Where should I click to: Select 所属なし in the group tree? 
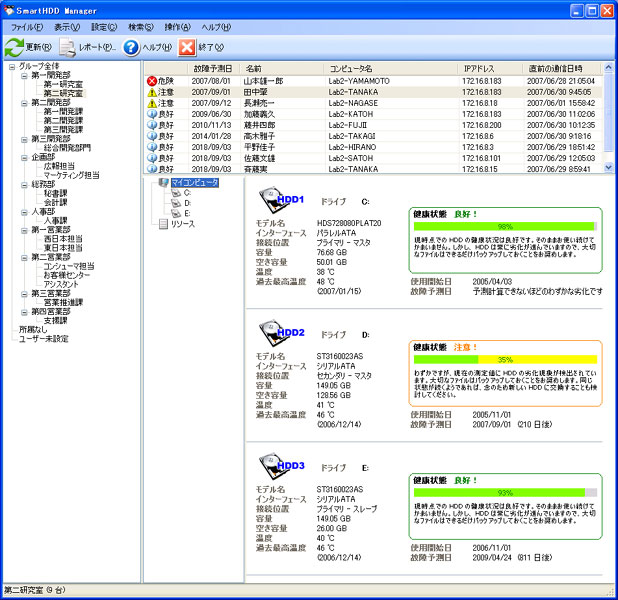pos(33,330)
